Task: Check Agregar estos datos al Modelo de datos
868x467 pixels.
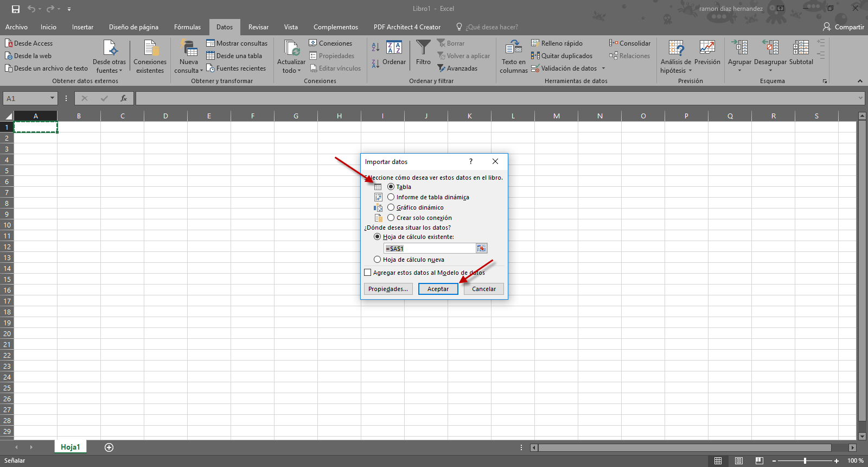Action: click(x=368, y=273)
